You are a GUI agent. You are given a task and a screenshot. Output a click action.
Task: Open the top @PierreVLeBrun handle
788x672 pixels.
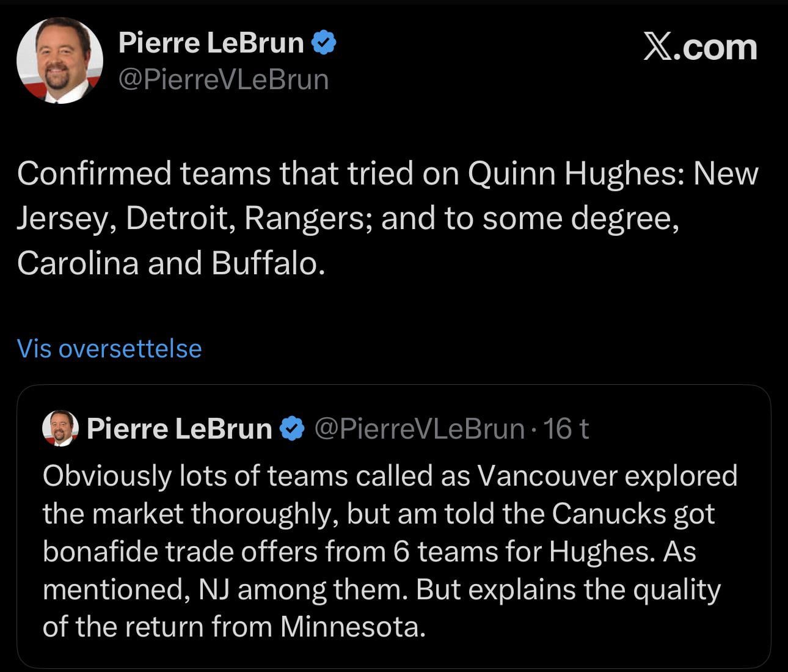[x=223, y=79]
